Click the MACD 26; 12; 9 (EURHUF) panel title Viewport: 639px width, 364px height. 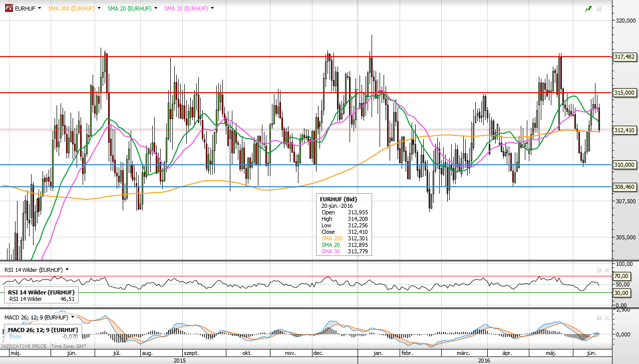pyautogui.click(x=36, y=317)
